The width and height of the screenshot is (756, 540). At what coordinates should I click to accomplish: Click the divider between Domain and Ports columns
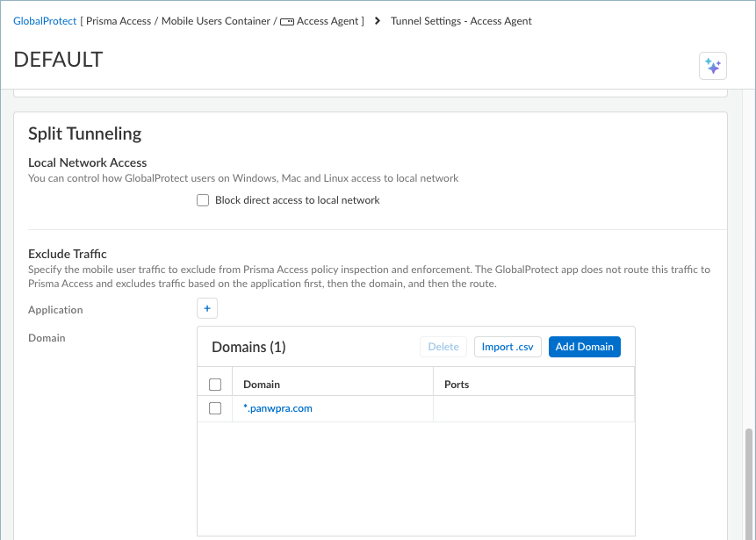[434, 385]
